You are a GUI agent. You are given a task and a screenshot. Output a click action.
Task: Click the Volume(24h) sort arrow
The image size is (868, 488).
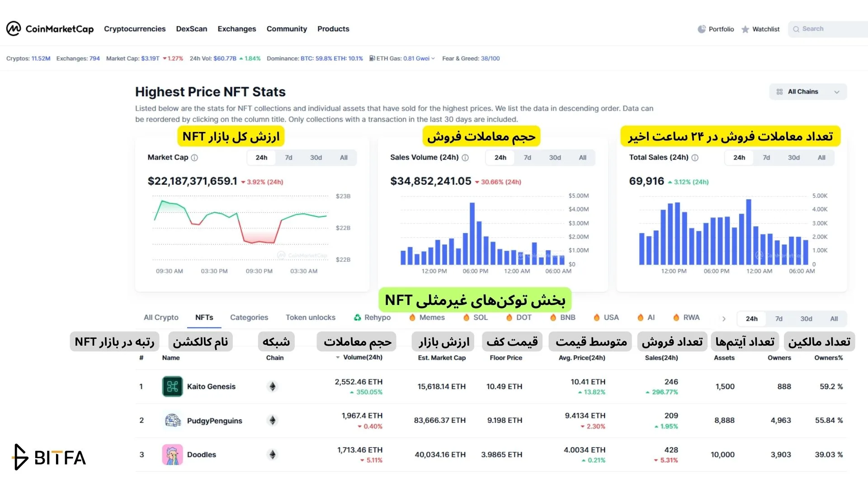pos(338,357)
